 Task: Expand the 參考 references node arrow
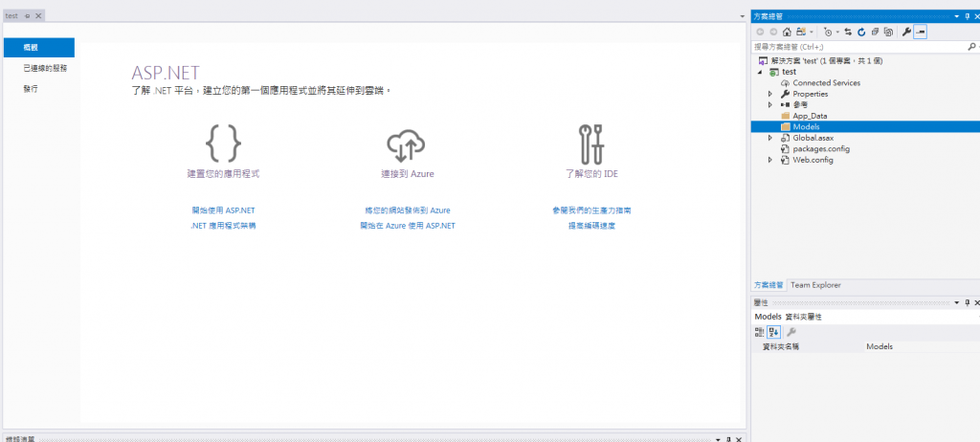(771, 104)
